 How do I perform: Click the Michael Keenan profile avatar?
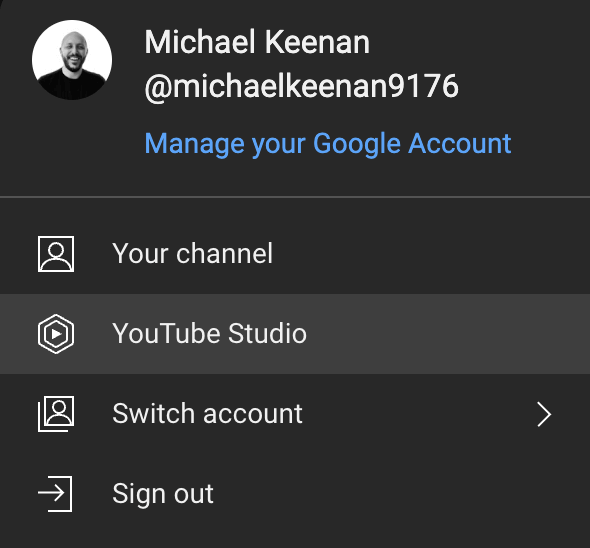tap(72, 60)
